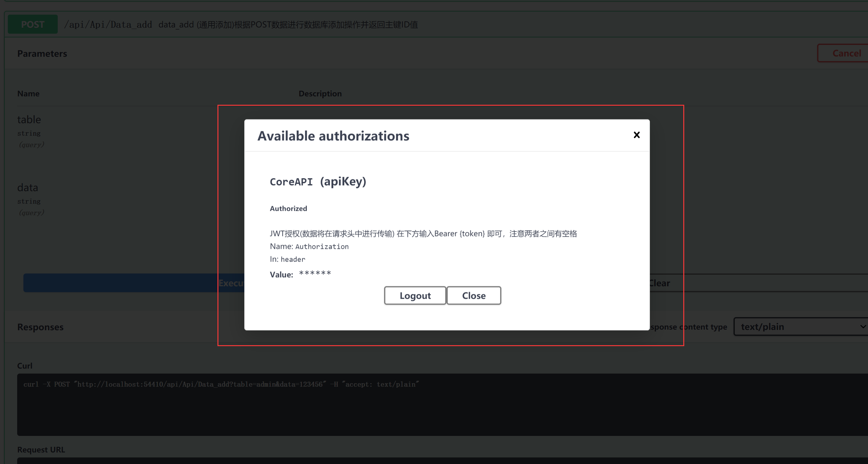Click the Close button in the dialog
Image resolution: width=868 pixels, height=464 pixels.
coord(473,295)
